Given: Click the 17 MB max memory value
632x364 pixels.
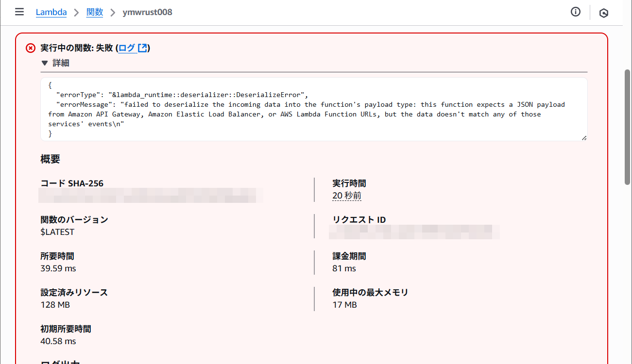Looking at the screenshot, I should (x=344, y=305).
